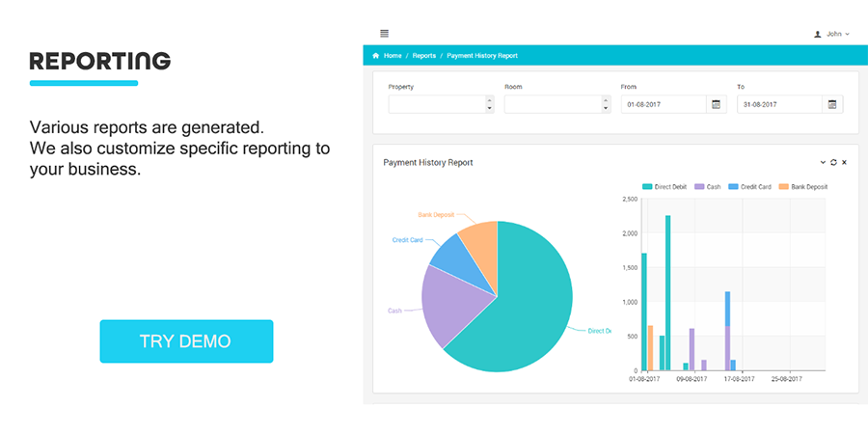Click the From date input field
868x434 pixels.
tap(664, 104)
